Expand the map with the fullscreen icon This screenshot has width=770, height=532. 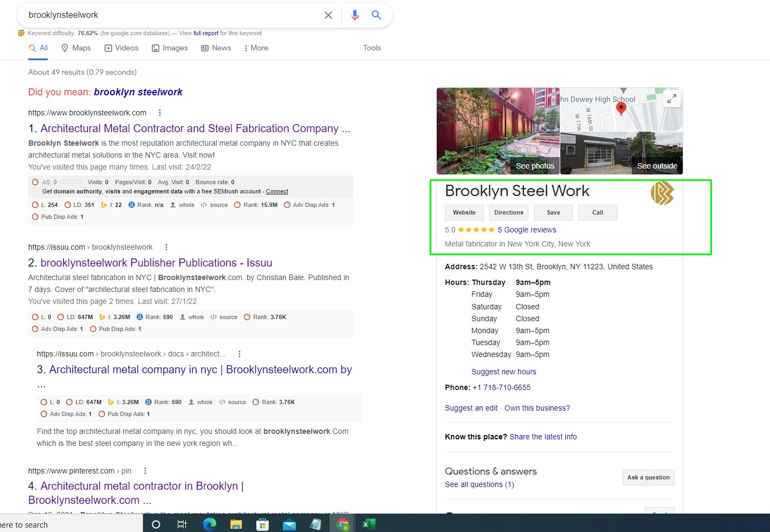click(x=672, y=99)
